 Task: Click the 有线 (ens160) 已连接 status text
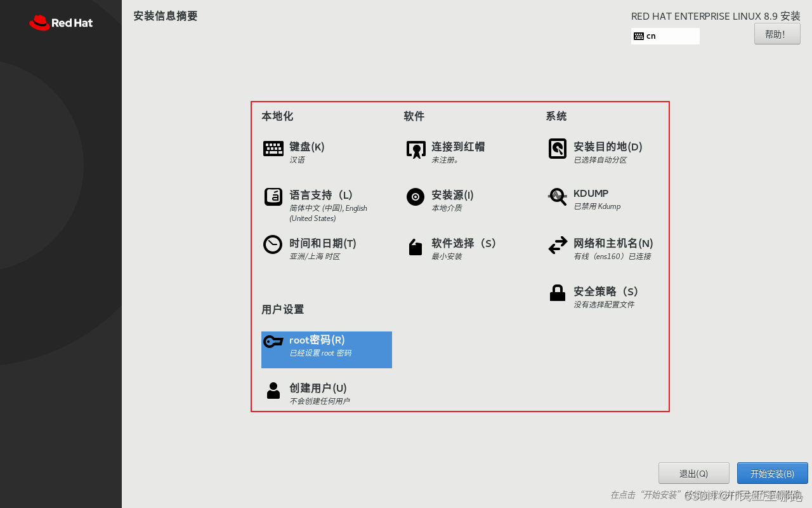612,257
